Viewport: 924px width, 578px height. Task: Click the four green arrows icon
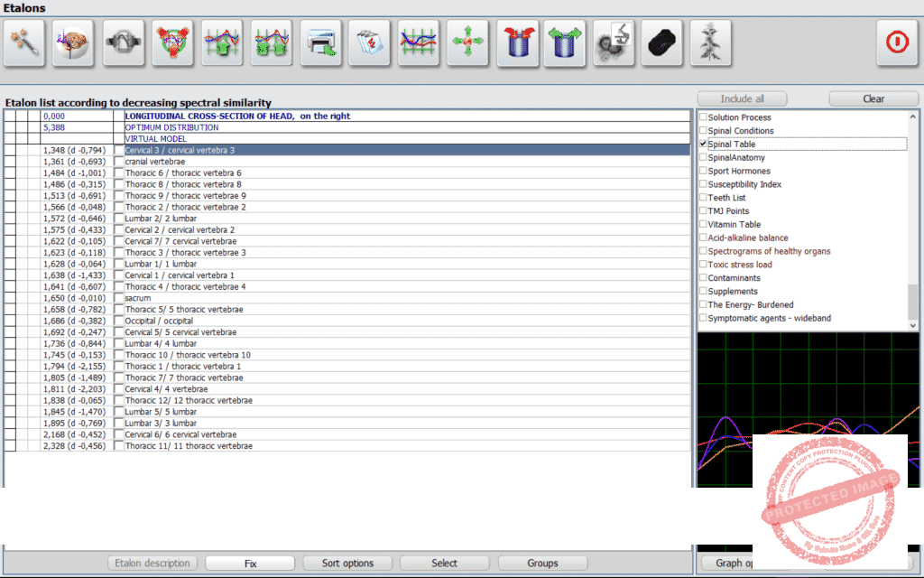point(467,42)
